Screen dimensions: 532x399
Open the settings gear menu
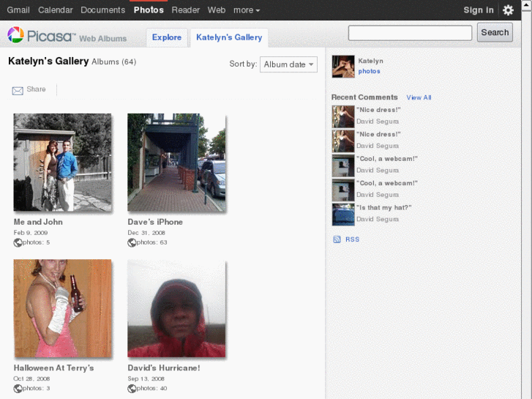coord(508,10)
